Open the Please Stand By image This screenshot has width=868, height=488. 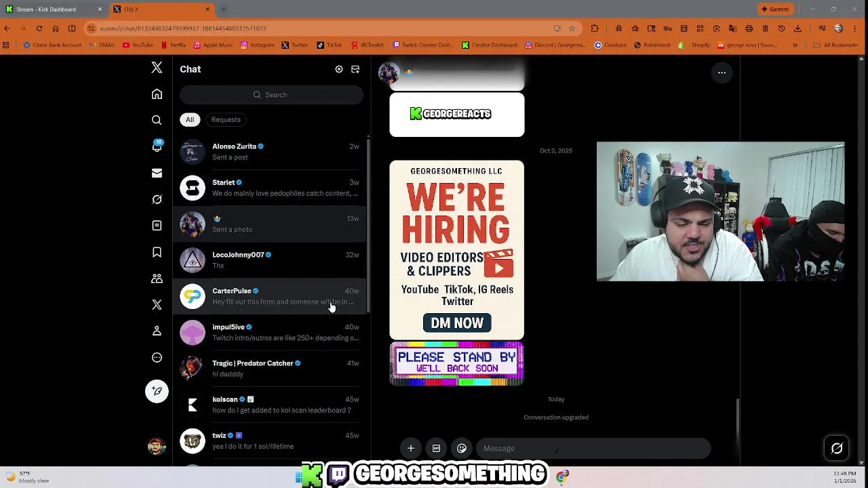click(x=456, y=364)
